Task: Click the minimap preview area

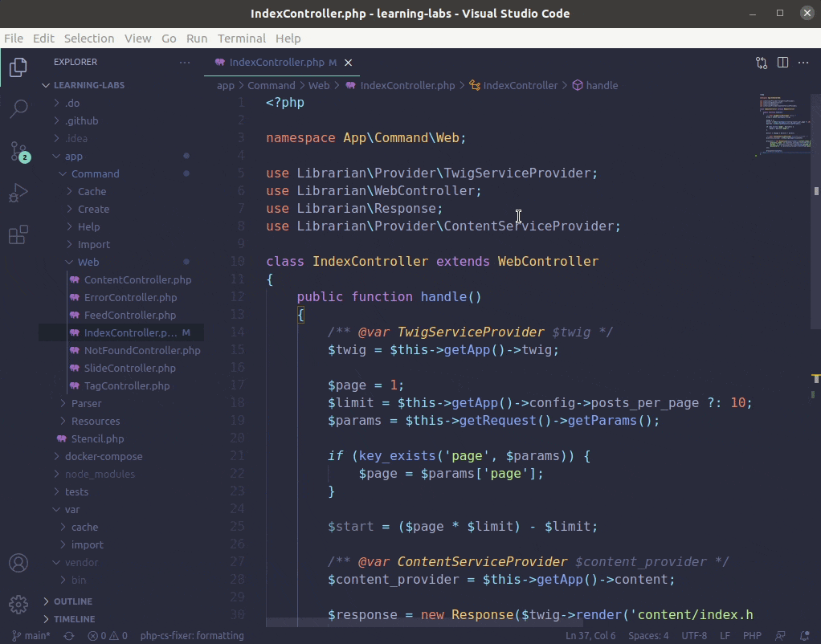Action: 783,124
